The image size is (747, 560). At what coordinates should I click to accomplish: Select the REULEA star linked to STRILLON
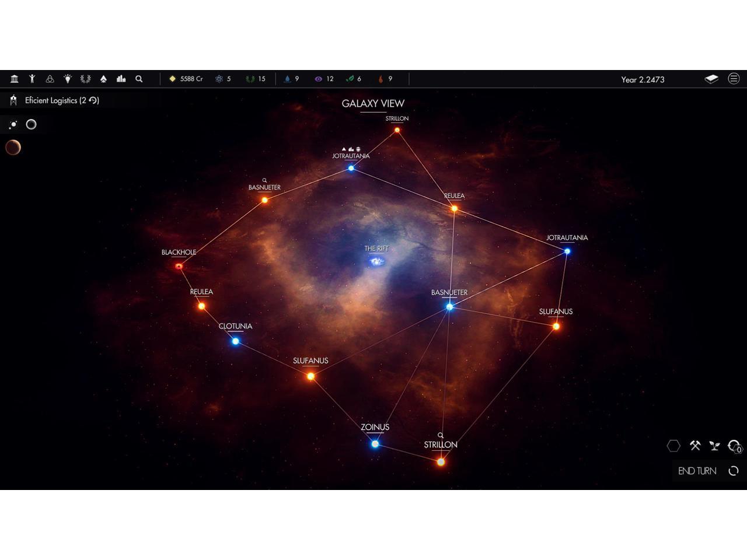(x=454, y=208)
